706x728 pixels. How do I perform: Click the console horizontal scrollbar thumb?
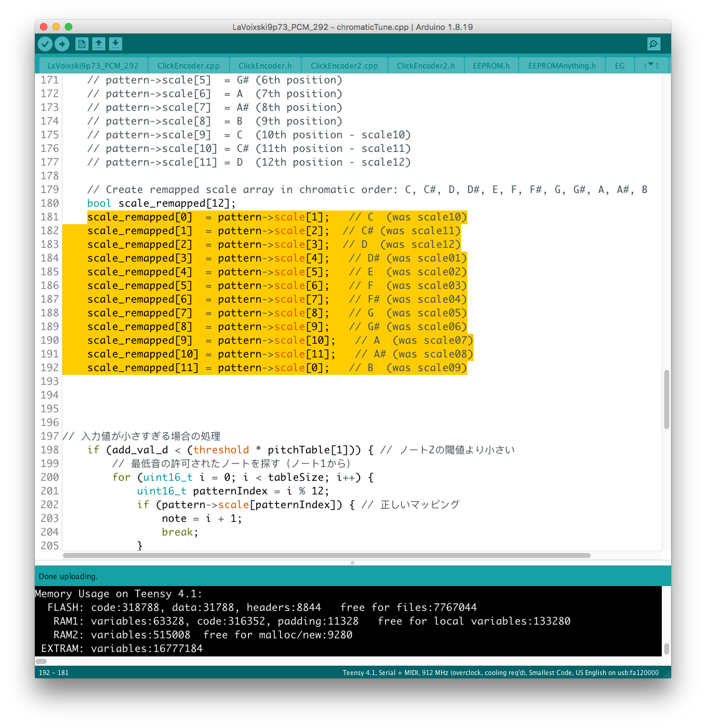tap(41, 661)
